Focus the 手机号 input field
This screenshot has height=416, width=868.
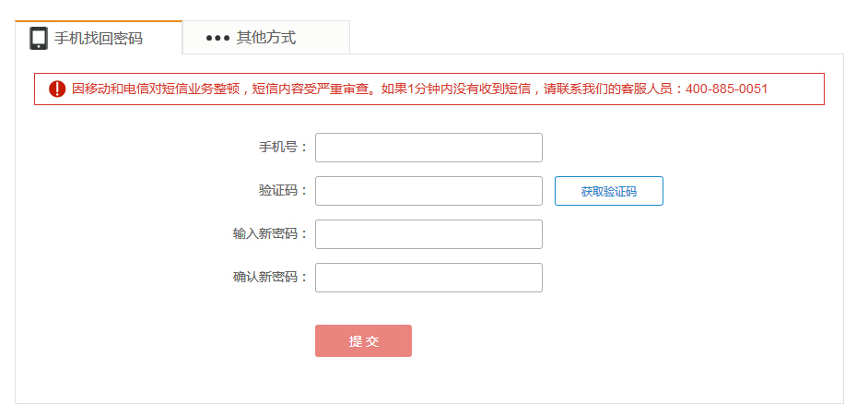pyautogui.click(x=428, y=148)
